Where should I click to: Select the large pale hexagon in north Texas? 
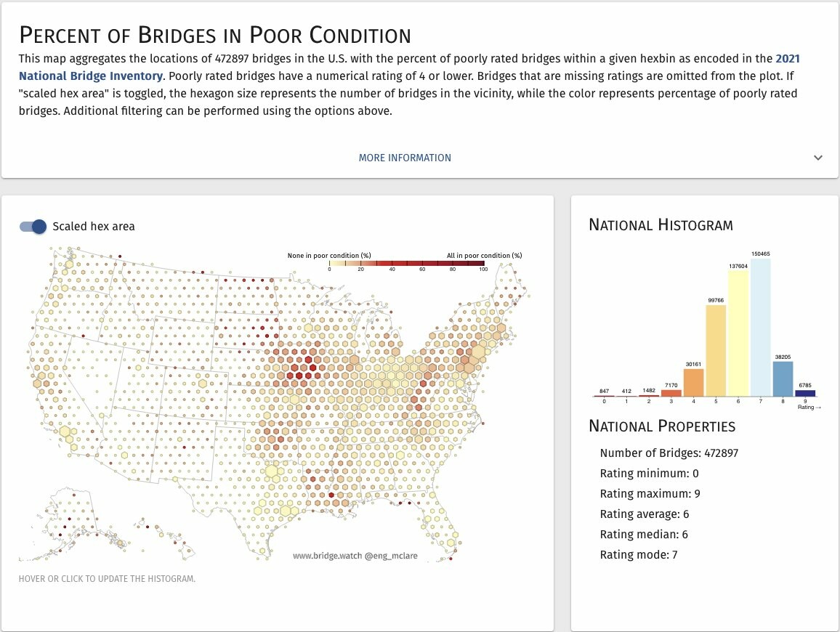pos(272,471)
